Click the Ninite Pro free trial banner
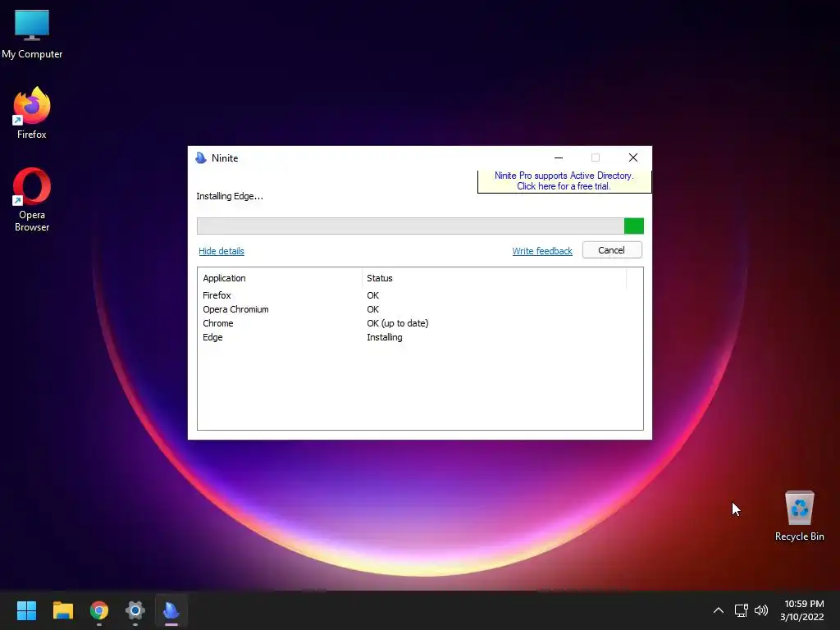840x630 pixels. pyautogui.click(x=564, y=181)
